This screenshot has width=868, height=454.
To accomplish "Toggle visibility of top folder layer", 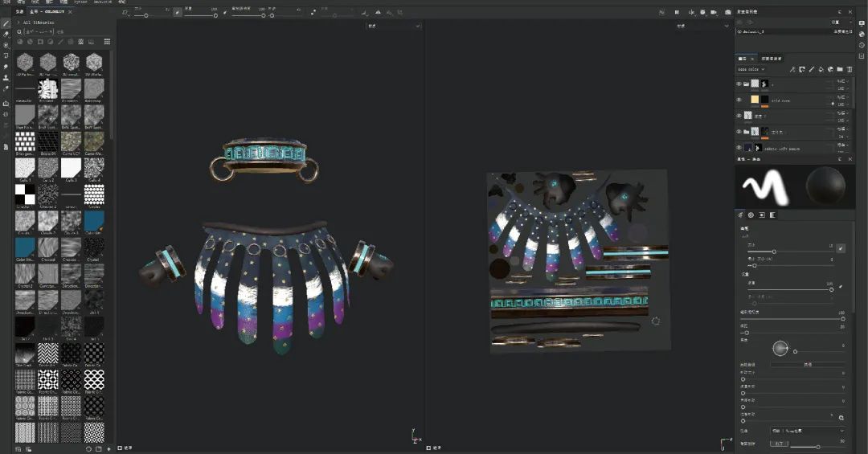I will 739,84.
